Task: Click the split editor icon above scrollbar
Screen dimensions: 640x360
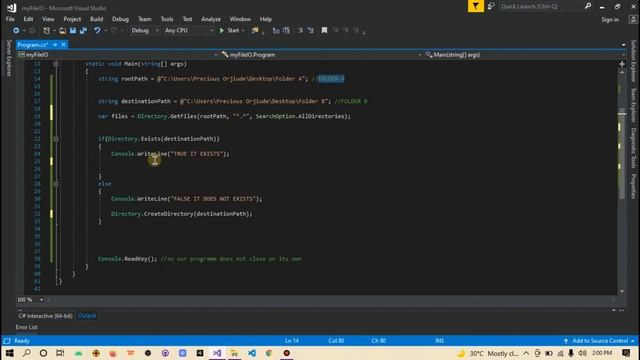Action: (622, 64)
